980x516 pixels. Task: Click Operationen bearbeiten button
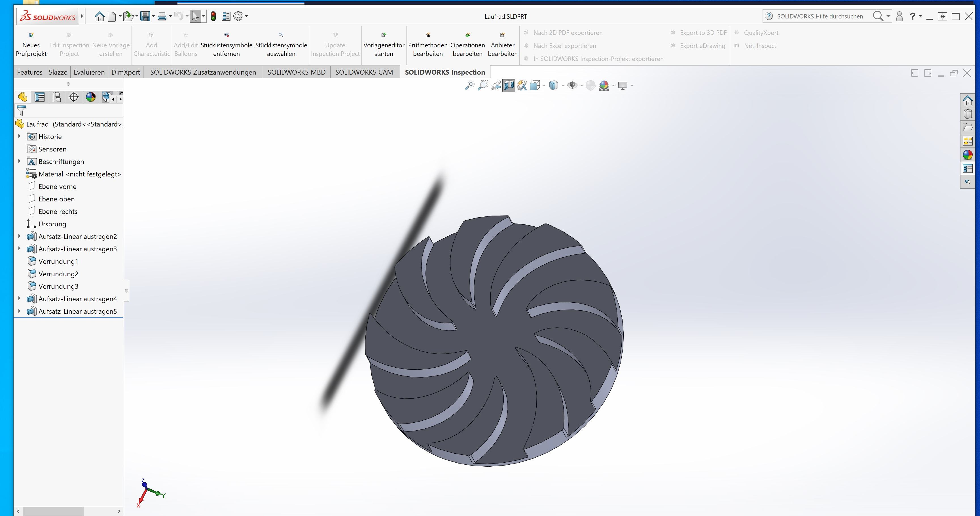[x=467, y=45]
